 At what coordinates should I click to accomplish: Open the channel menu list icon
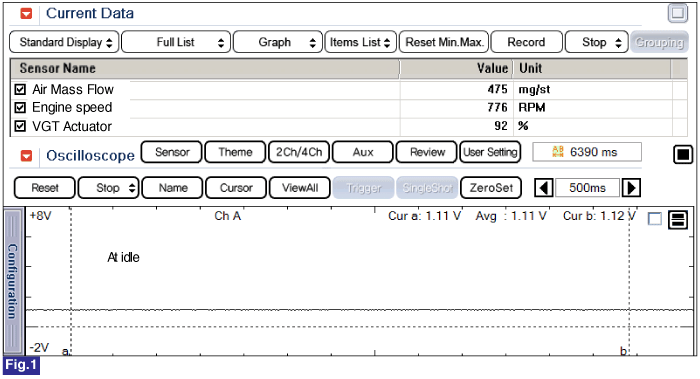(678, 220)
